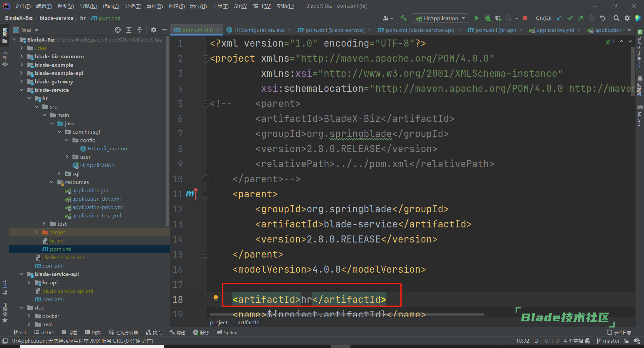
Task: Open the 终端 terminal tool window
Action: [93, 332]
